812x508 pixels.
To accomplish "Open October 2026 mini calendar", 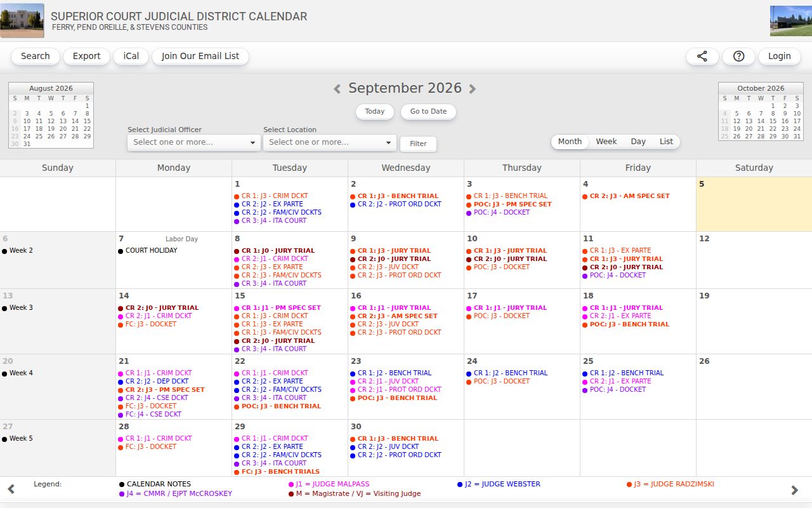I will pyautogui.click(x=761, y=88).
